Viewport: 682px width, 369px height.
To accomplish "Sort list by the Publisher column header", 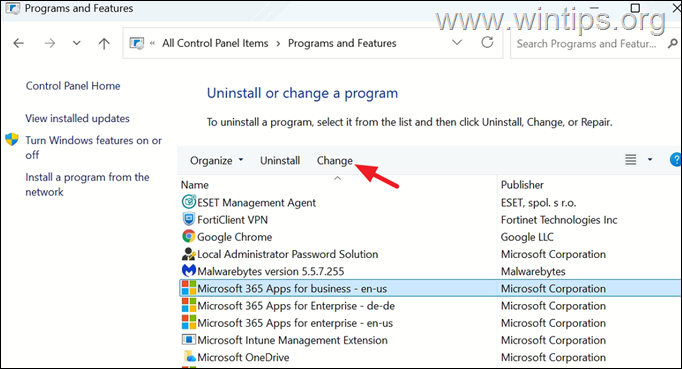I will (522, 185).
